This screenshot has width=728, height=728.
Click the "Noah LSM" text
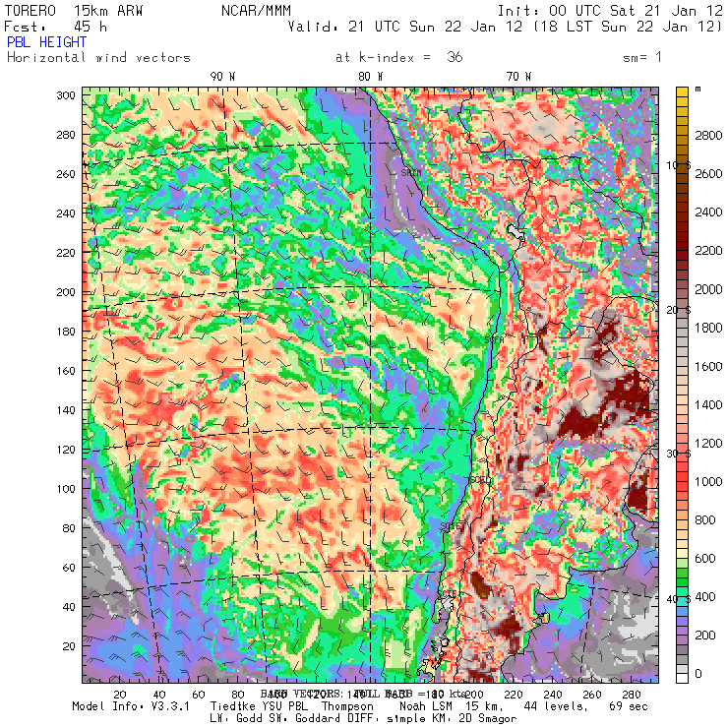coord(426,706)
